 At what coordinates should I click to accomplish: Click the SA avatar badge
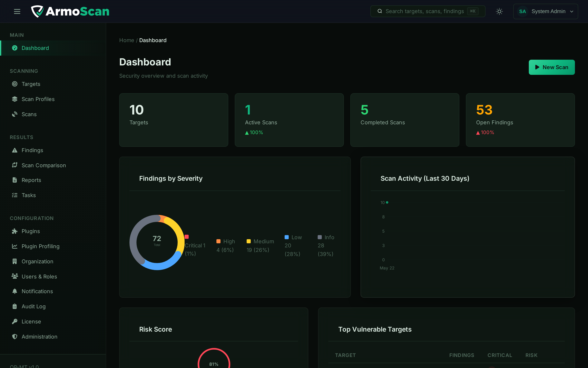point(522,11)
